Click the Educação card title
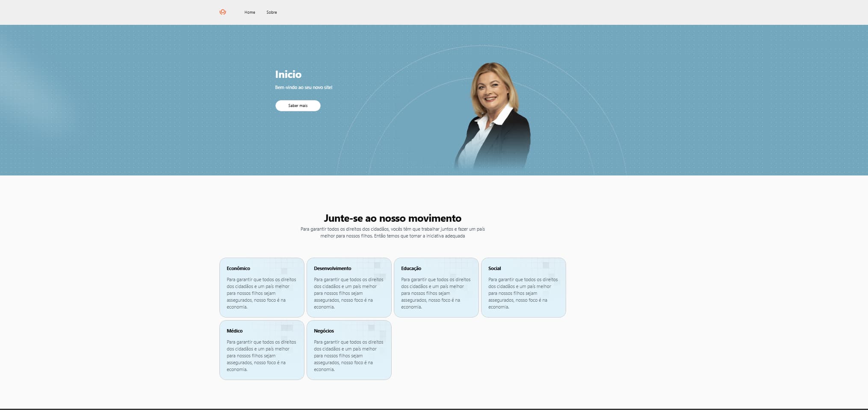This screenshot has width=868, height=410. [x=411, y=268]
